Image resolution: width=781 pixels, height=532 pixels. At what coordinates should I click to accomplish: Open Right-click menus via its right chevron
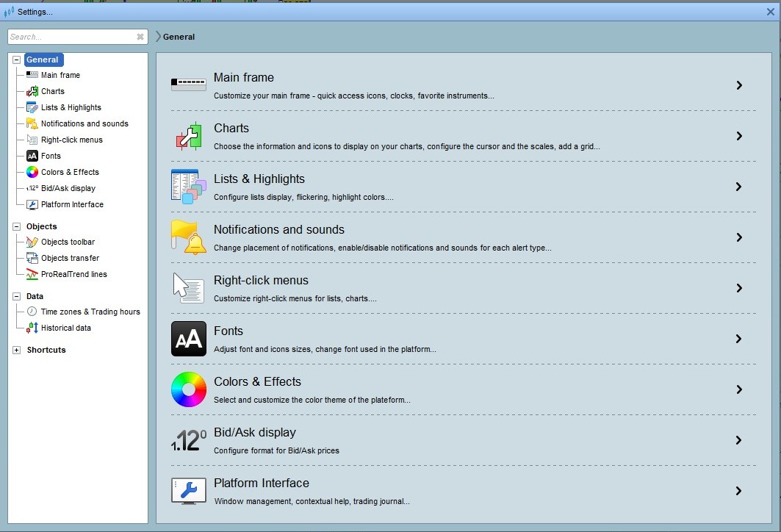739,288
